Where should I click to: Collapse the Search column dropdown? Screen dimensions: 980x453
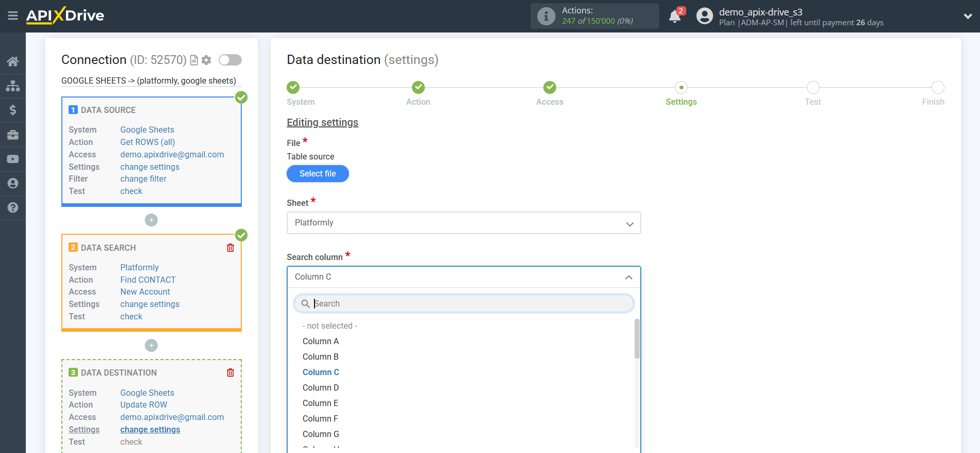tap(463, 277)
